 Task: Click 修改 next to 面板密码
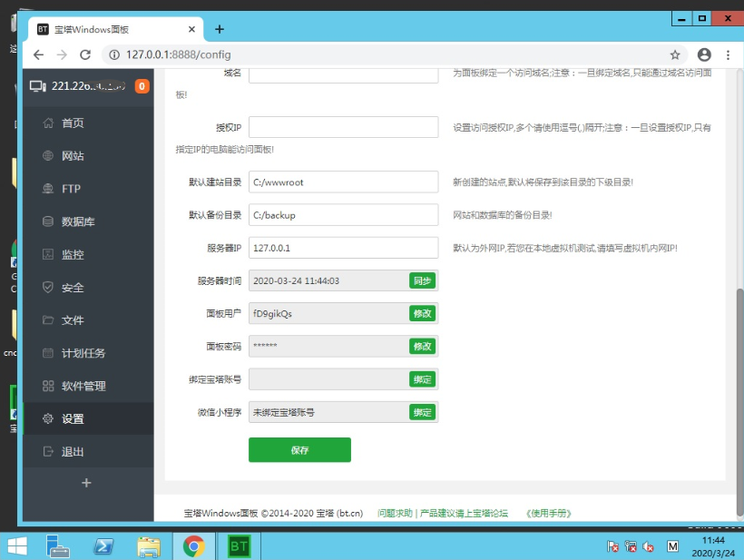click(x=422, y=346)
